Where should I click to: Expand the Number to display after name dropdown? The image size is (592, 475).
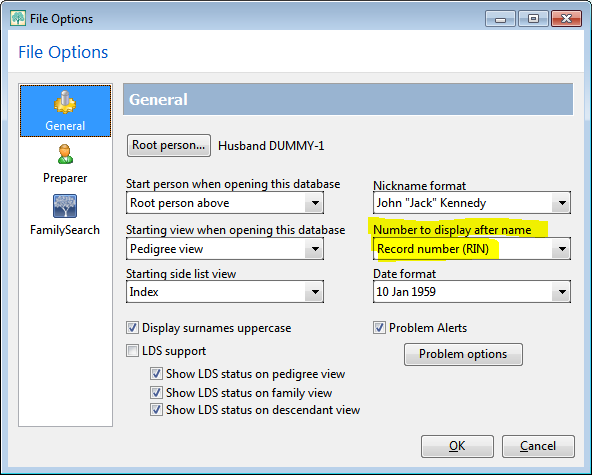pyautogui.click(x=472, y=249)
